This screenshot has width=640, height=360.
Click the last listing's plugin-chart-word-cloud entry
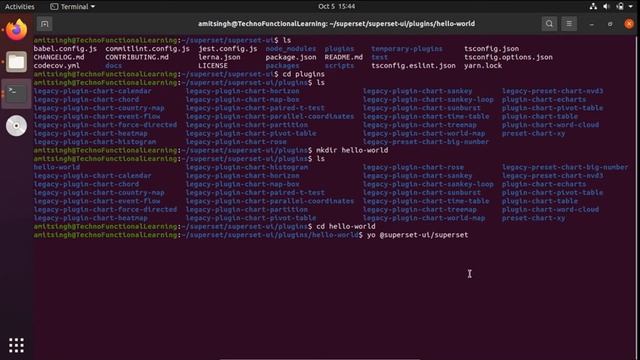(551, 209)
